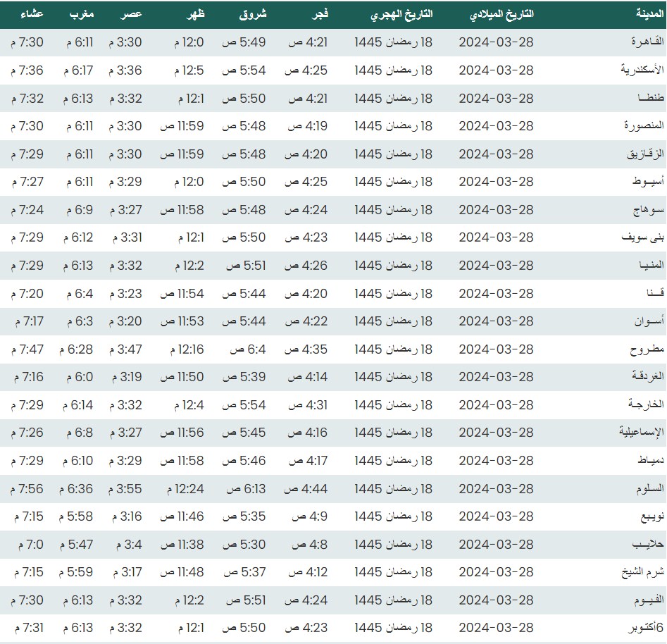Select حلايب Fajr time 4:8 ص

(307, 544)
